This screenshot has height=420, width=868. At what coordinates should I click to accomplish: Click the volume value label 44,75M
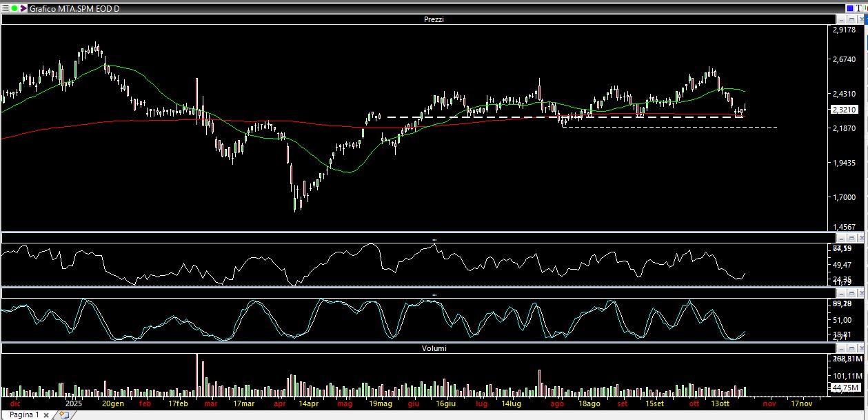pos(844,388)
